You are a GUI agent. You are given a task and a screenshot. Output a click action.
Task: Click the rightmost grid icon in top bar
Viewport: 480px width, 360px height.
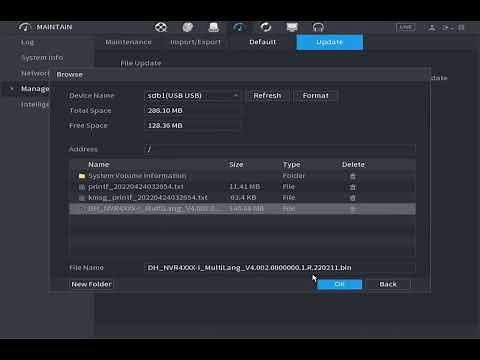(x=461, y=28)
